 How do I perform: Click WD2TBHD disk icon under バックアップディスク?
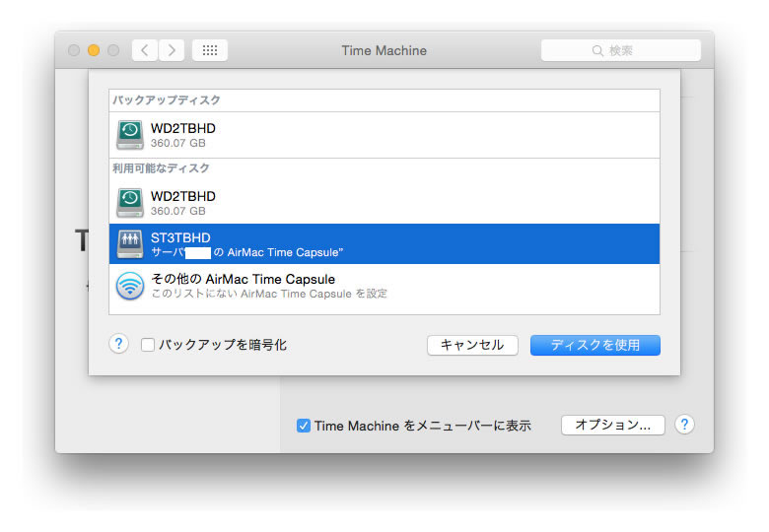(130, 135)
